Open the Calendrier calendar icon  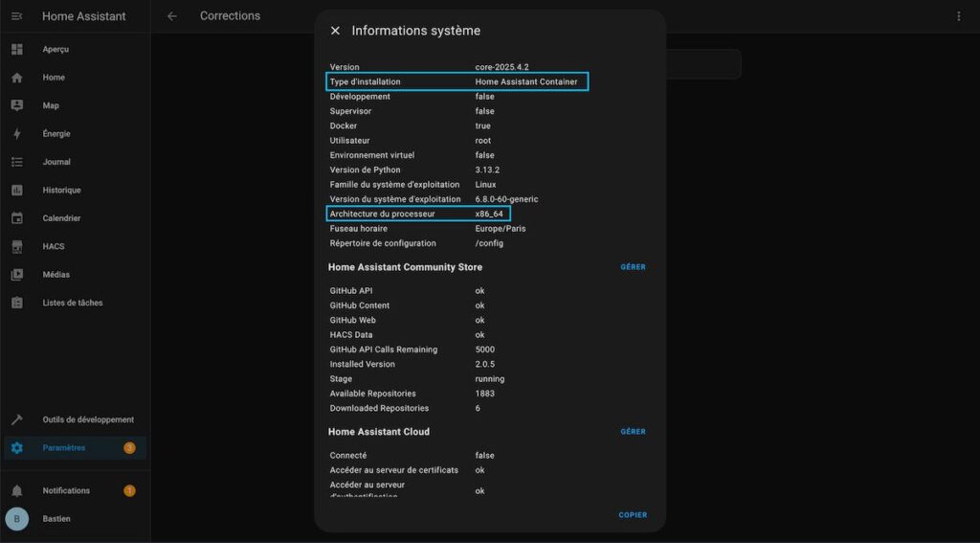click(17, 218)
